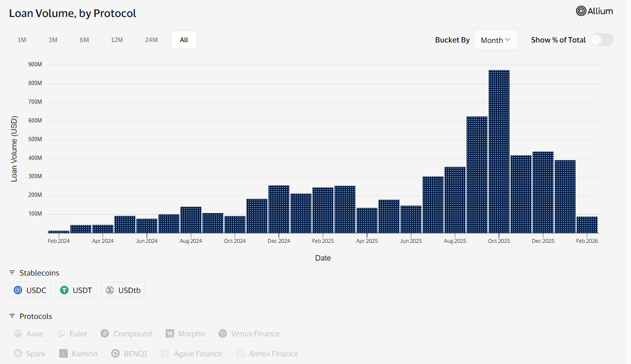
Task: Select the USDT Tether icon
Action: tap(64, 290)
